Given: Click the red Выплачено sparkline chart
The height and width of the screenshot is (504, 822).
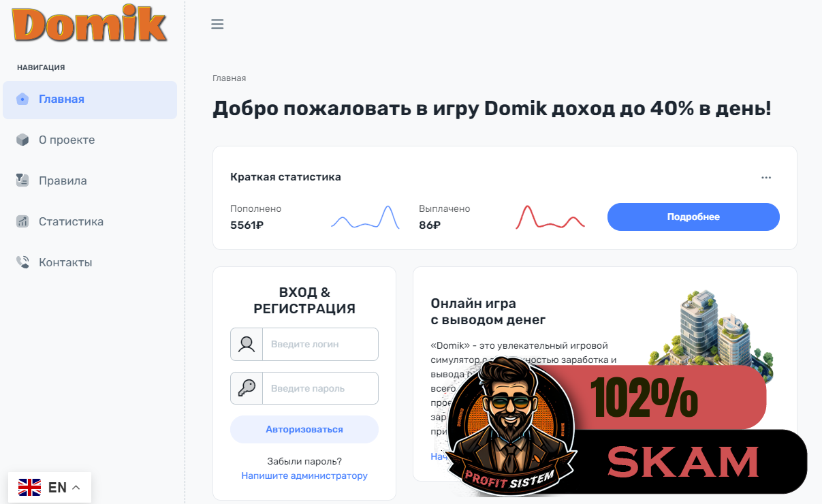Looking at the screenshot, I should [x=551, y=217].
